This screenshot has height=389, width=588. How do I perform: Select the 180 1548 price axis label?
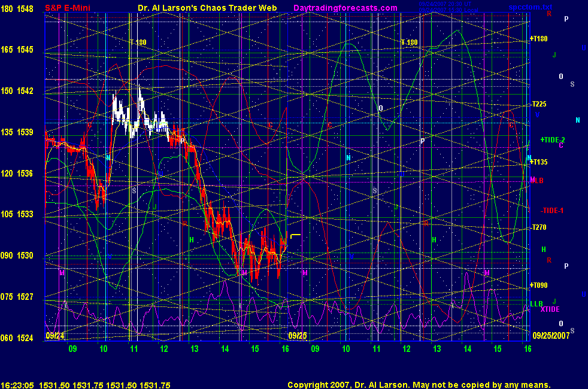(x=17, y=8)
